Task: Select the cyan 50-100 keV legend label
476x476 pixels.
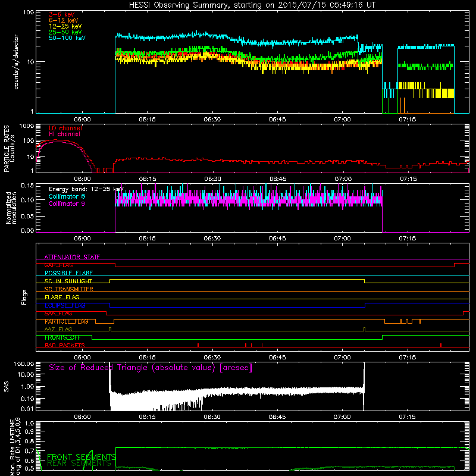Action: coord(67,38)
